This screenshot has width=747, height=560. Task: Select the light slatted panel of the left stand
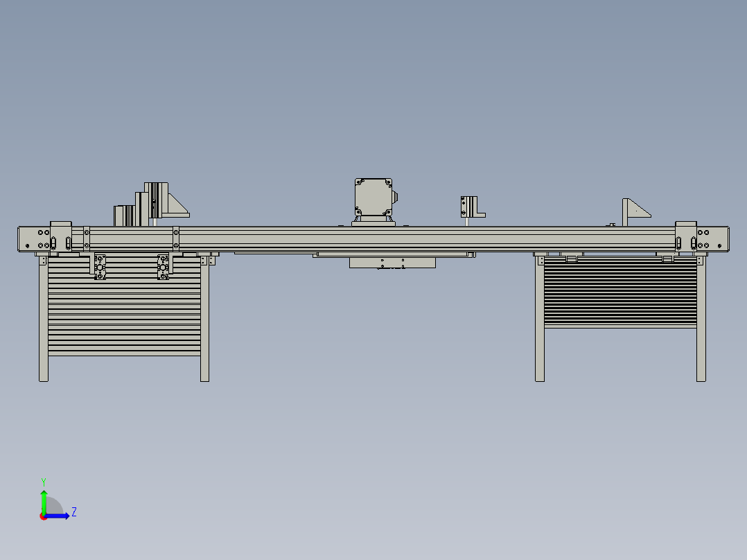[x=124, y=307]
